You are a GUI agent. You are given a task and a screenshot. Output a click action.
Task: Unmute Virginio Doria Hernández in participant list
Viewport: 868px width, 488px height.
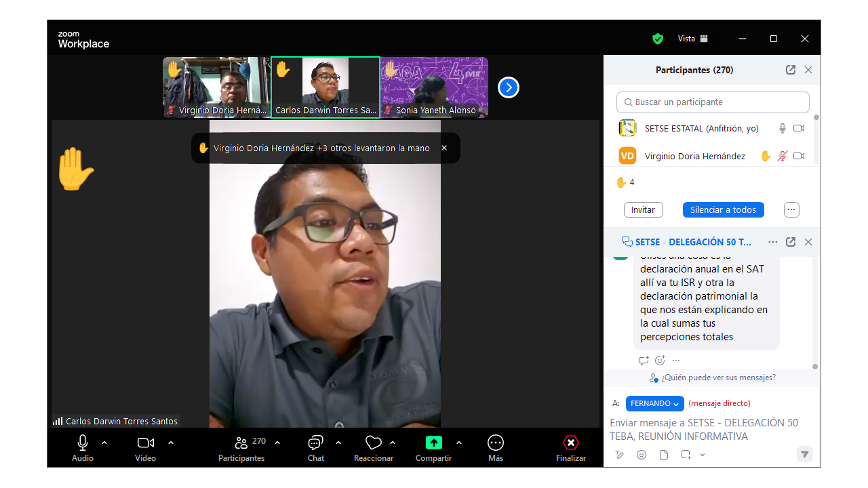(x=782, y=157)
